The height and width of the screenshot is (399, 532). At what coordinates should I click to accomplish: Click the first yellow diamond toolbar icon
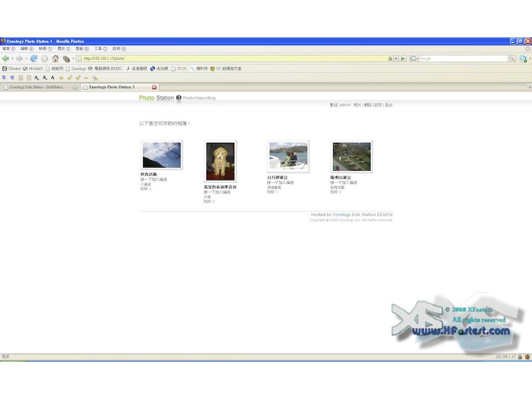61,78
